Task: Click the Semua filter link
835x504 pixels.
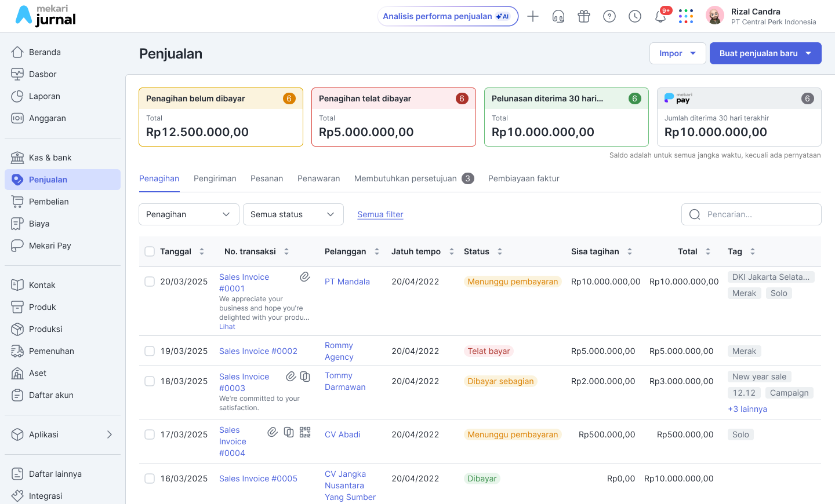Action: tap(380, 214)
